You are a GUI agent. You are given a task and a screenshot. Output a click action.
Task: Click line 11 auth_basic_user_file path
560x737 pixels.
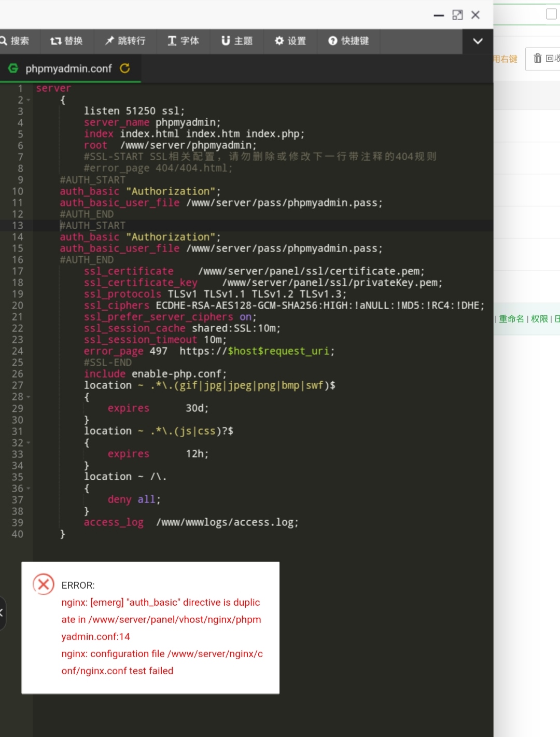click(x=221, y=203)
